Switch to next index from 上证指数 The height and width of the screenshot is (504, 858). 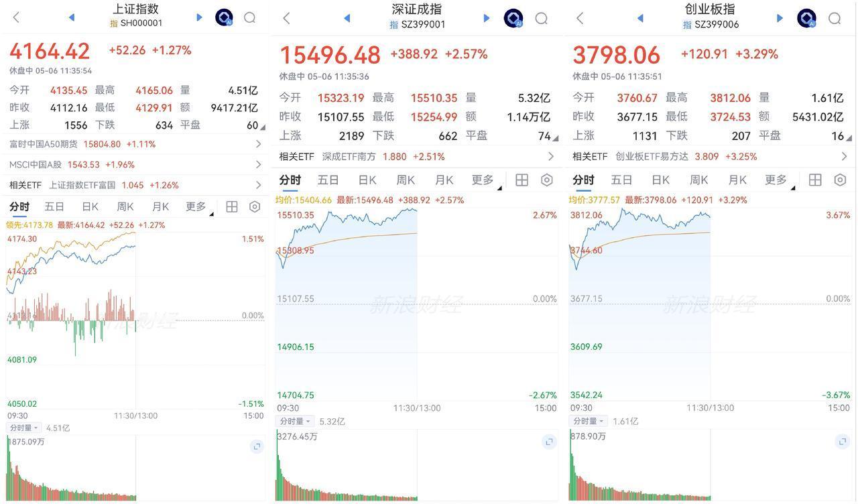tap(199, 17)
